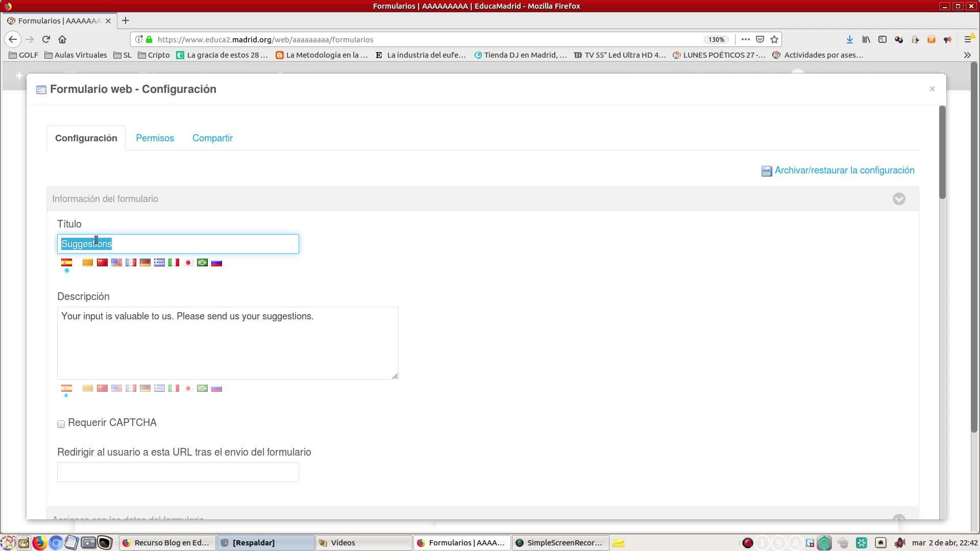
Task: Show more bookmarks via the overflow chevron
Action: tap(967, 55)
